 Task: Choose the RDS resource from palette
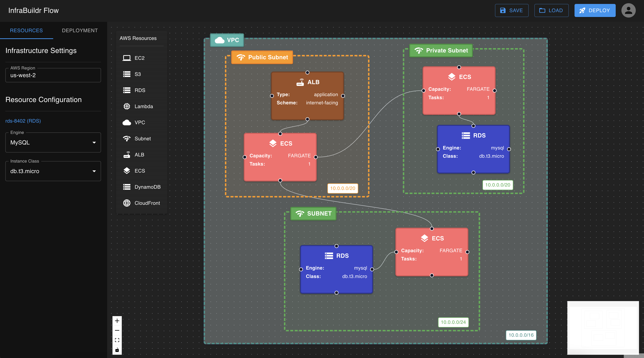(141, 90)
